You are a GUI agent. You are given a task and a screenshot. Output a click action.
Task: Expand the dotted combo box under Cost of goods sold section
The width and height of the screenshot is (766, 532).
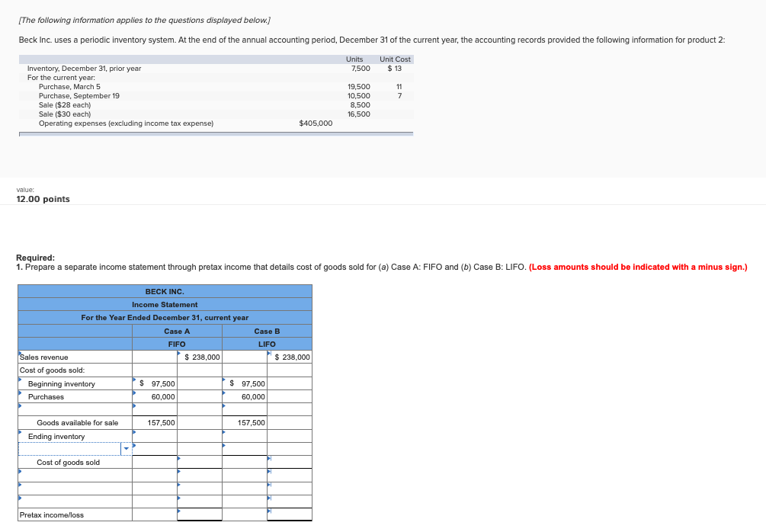coord(72,448)
